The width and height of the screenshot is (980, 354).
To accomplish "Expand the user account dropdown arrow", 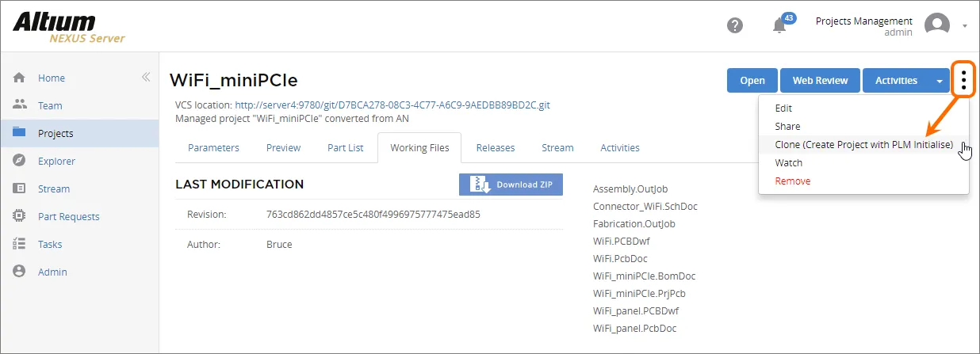I will tap(965, 26).
